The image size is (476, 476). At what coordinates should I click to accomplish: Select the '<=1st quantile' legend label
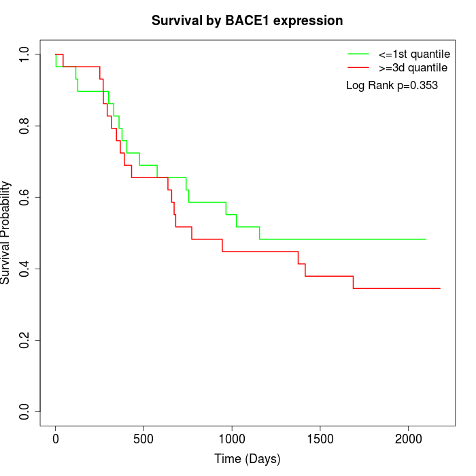pyautogui.click(x=413, y=53)
